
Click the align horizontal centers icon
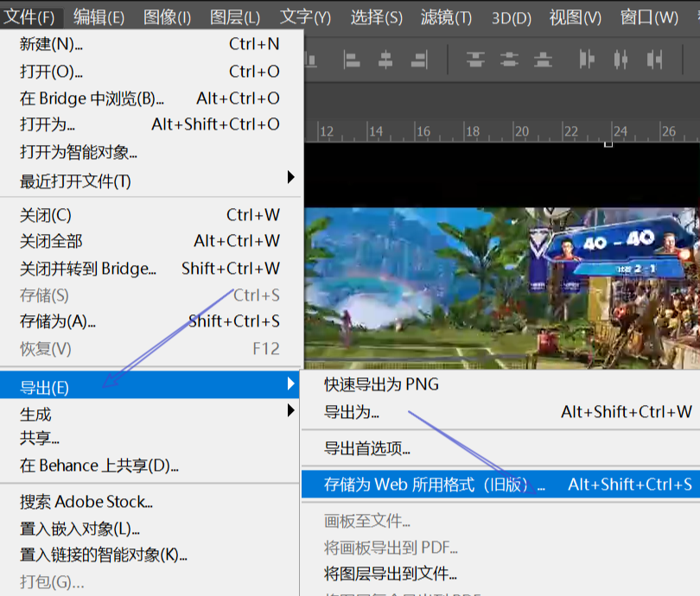coord(385,60)
